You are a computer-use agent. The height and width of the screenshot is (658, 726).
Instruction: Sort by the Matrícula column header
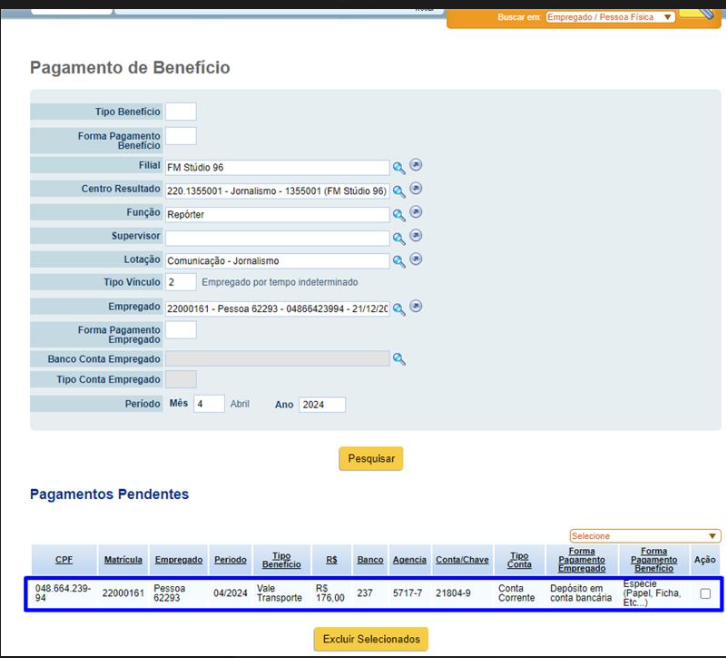tap(123, 560)
